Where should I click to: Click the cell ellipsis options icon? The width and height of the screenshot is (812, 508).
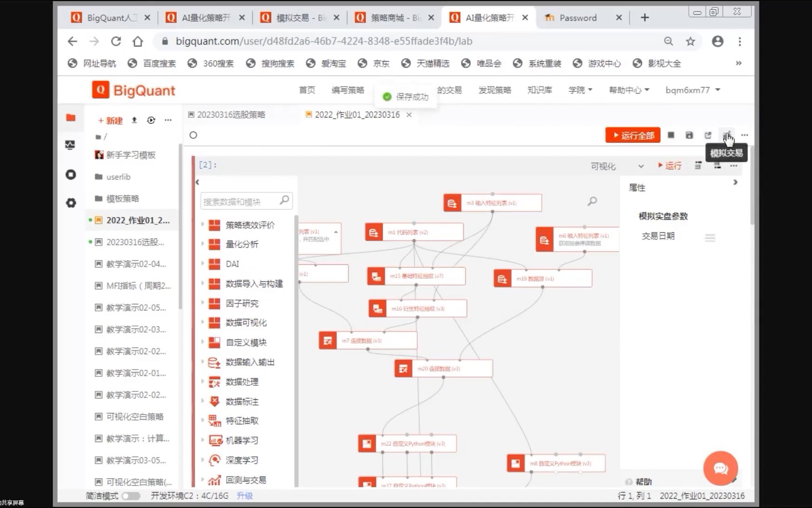[734, 166]
